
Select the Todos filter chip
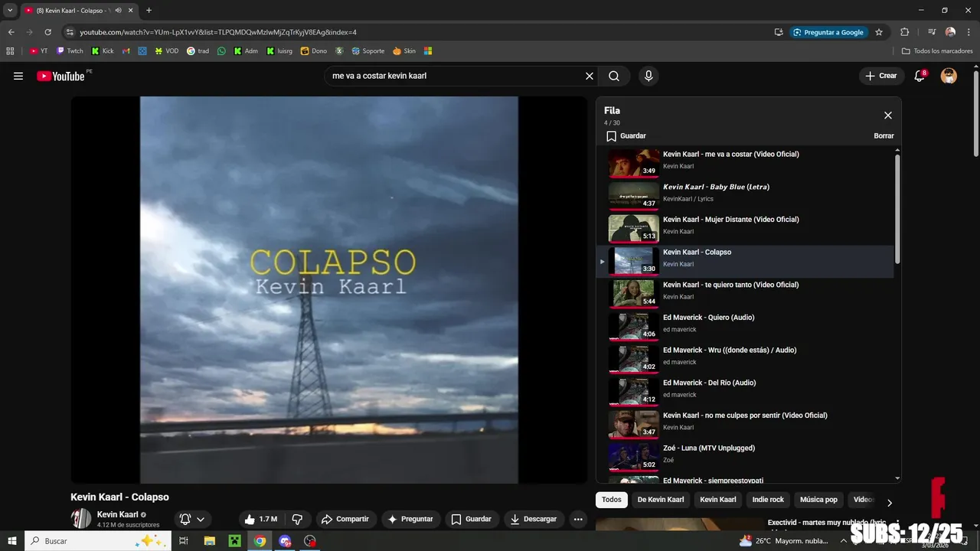click(612, 500)
